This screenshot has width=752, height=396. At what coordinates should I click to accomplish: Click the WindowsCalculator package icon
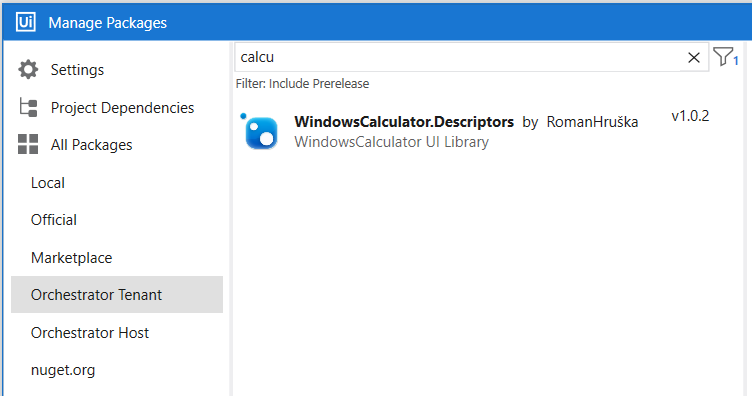click(x=260, y=132)
